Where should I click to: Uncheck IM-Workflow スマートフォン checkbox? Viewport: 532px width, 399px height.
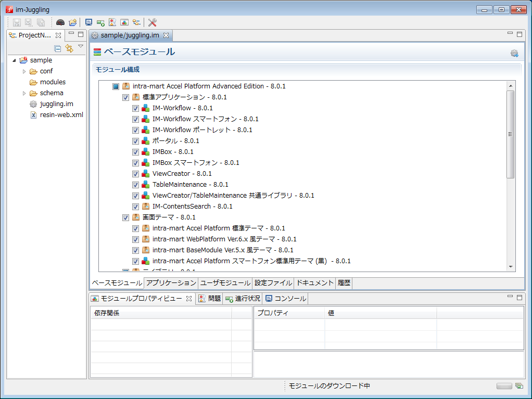click(135, 119)
